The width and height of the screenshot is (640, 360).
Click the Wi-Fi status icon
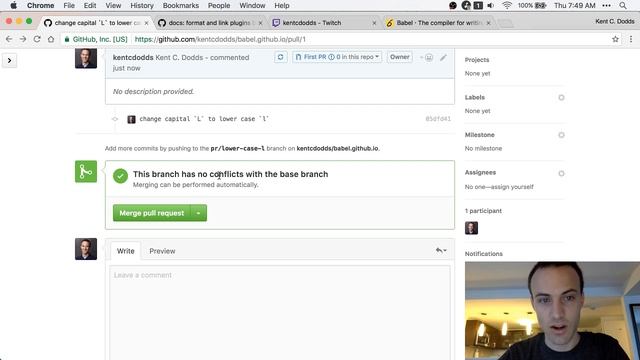507,5
